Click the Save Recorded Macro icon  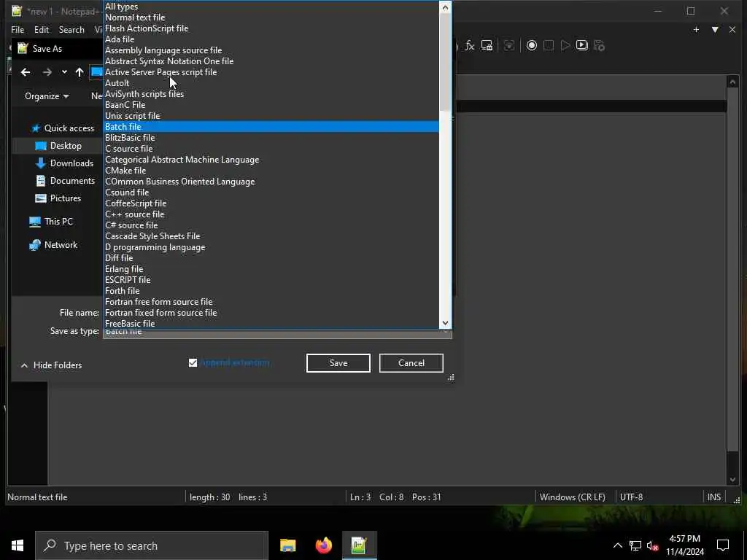[x=599, y=45]
